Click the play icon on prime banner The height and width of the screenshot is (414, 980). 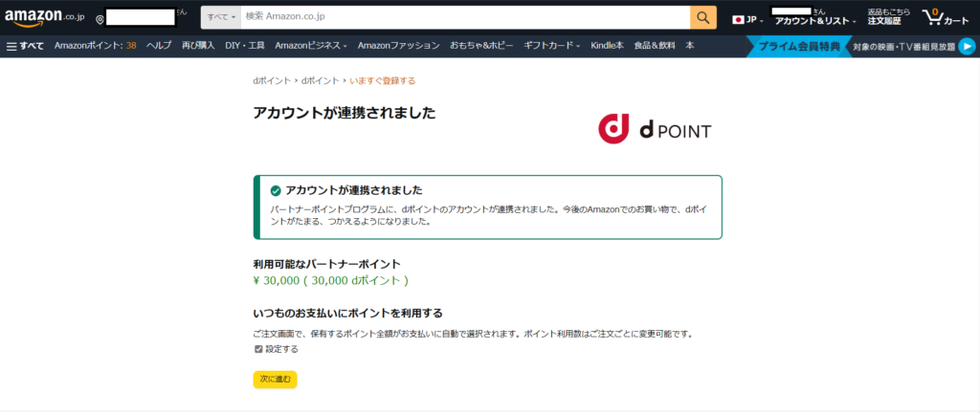coord(967,46)
